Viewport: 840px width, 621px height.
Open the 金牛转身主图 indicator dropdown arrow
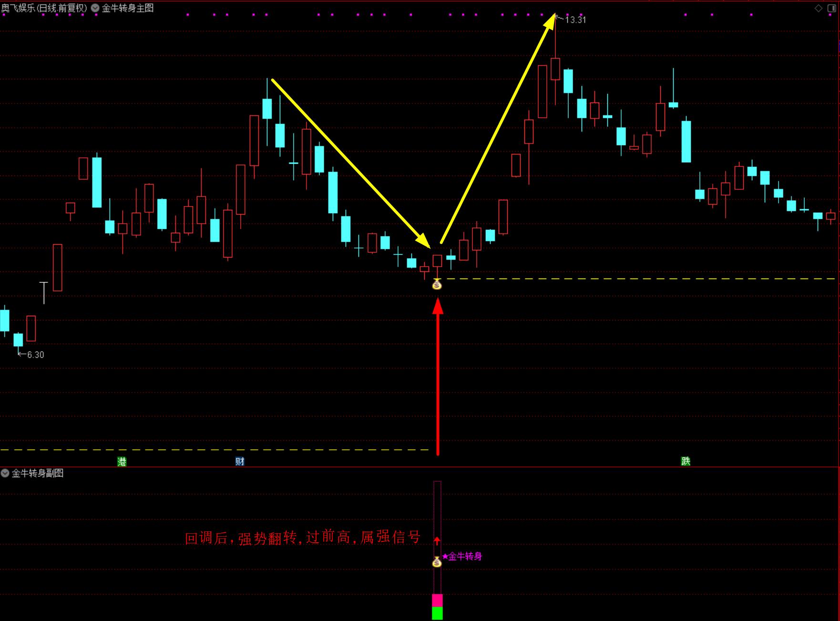pyautogui.click(x=95, y=8)
